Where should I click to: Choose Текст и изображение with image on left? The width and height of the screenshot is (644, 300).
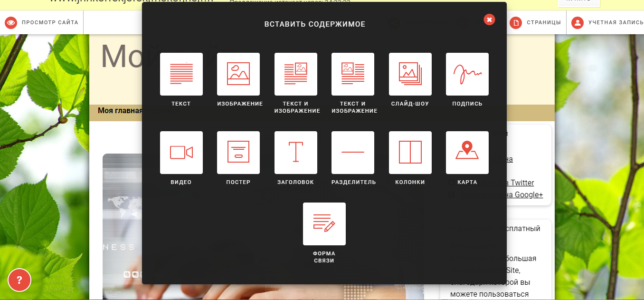(353, 74)
